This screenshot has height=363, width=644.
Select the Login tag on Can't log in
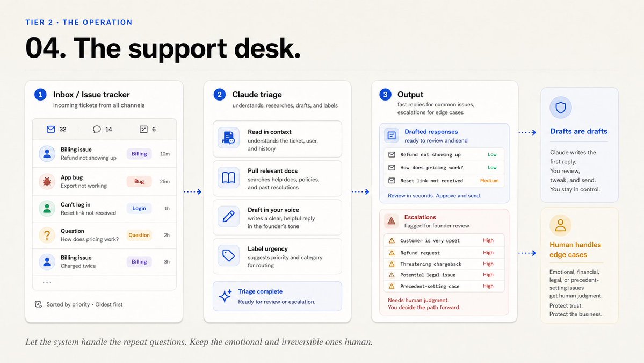click(139, 209)
